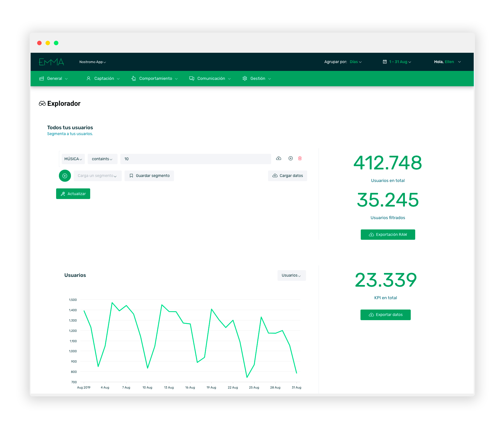Open the 1 - 31 Aug date picker
The height and width of the screenshot is (429, 504).
tap(400, 62)
